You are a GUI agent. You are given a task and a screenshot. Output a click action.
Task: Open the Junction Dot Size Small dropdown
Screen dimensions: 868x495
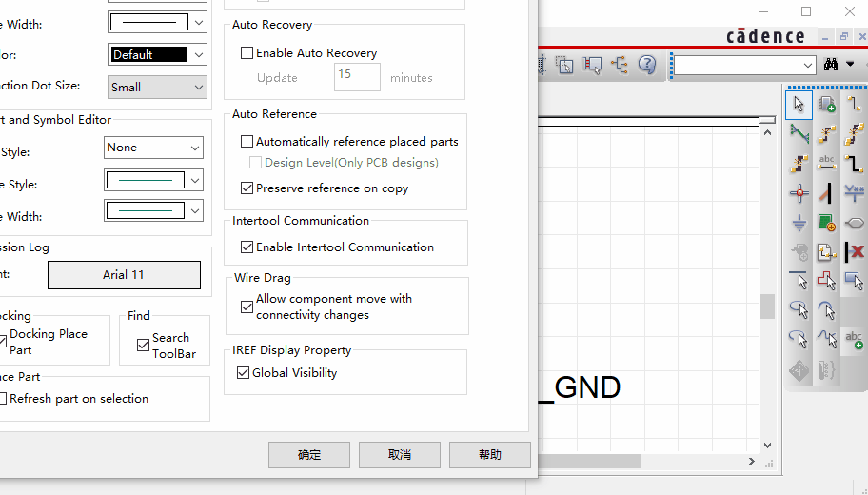point(156,87)
